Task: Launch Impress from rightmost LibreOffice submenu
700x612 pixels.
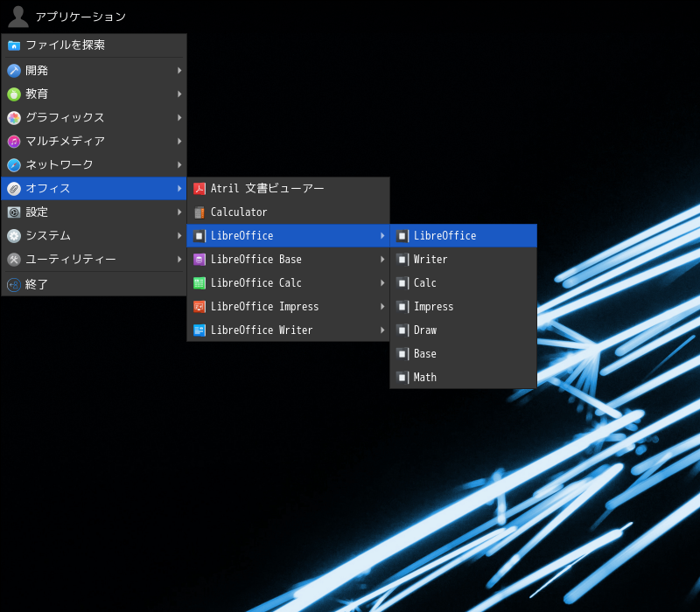Action: (x=464, y=307)
